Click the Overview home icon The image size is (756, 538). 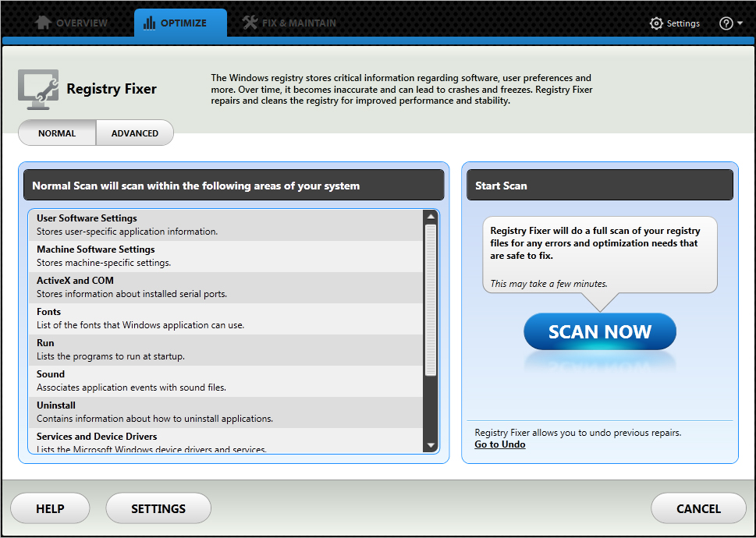pos(44,23)
